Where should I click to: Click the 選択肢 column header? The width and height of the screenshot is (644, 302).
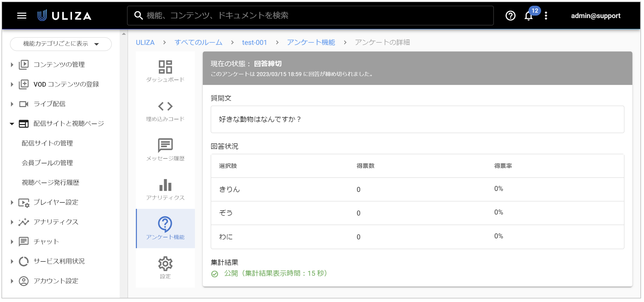pyautogui.click(x=228, y=166)
